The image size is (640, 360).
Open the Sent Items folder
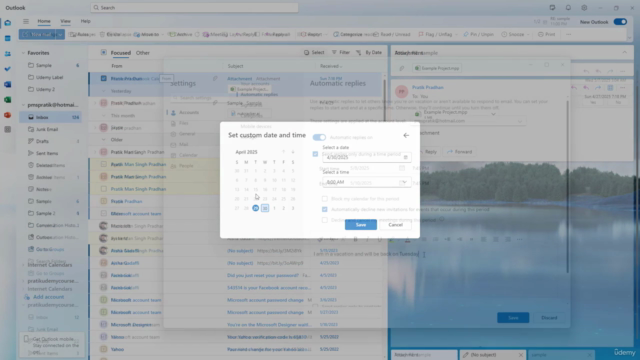pos(50,153)
